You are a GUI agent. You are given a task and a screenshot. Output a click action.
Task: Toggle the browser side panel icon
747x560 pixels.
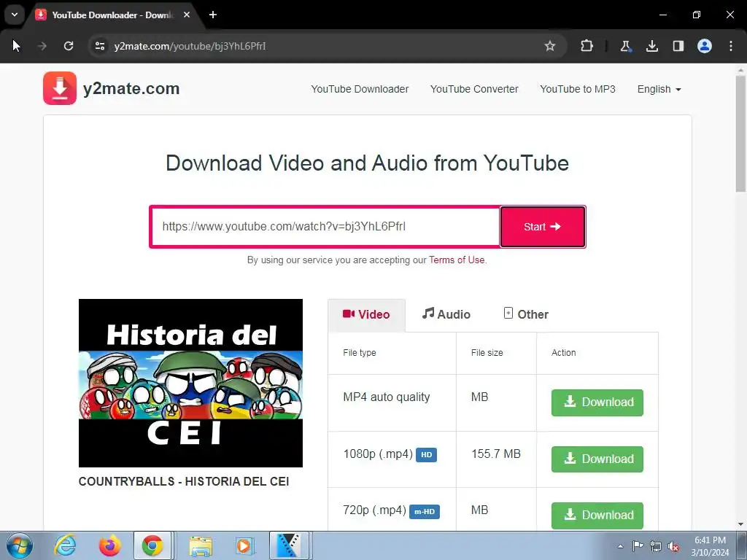pos(678,46)
